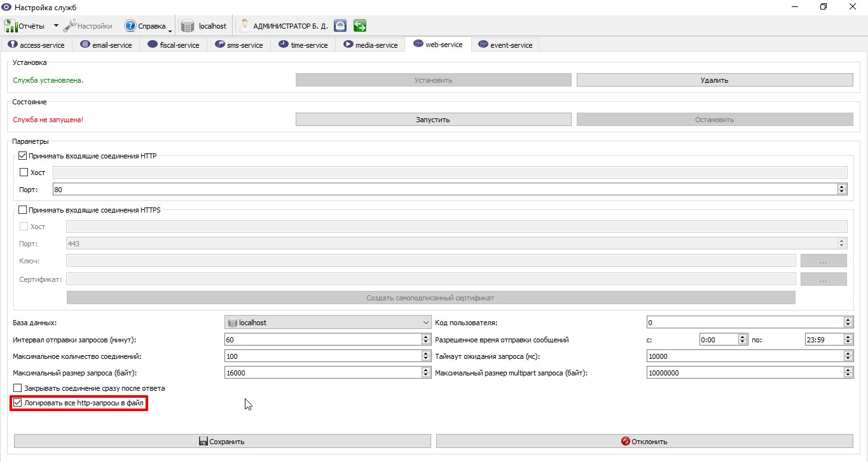Click the green exit arrow icon
The image size is (868, 462).
[x=360, y=26]
